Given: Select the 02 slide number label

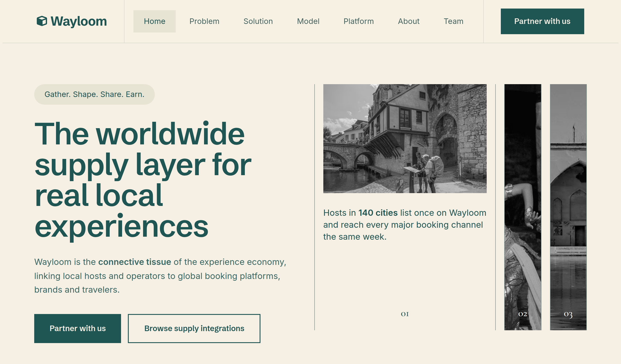Looking at the screenshot, I should coord(523,314).
